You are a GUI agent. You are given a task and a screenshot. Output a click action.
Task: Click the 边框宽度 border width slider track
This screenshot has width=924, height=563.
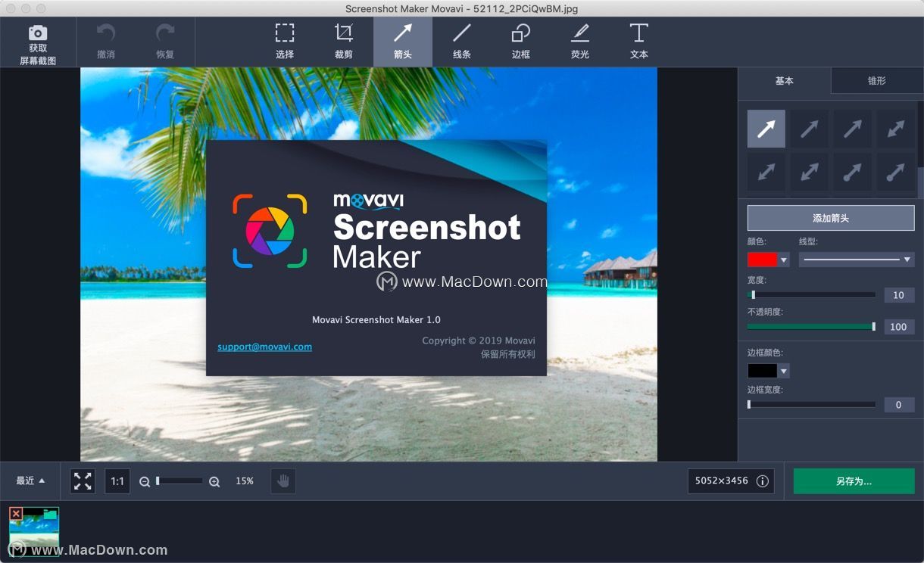811,405
